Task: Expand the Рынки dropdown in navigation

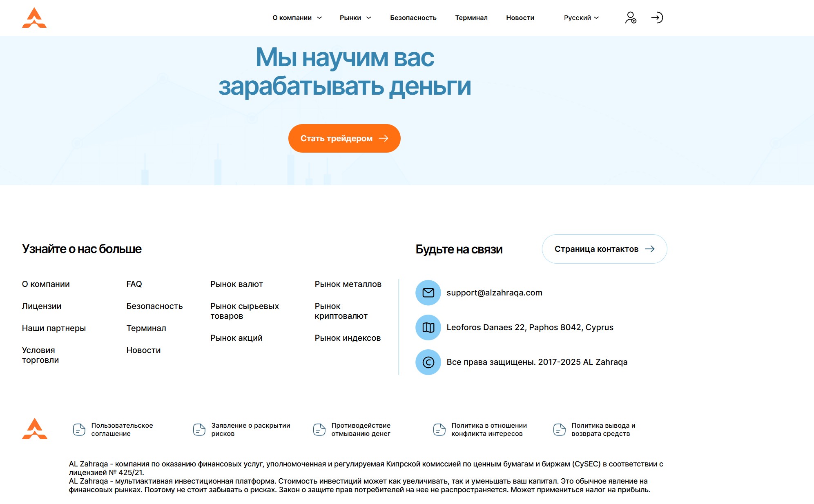Action: pos(355,18)
